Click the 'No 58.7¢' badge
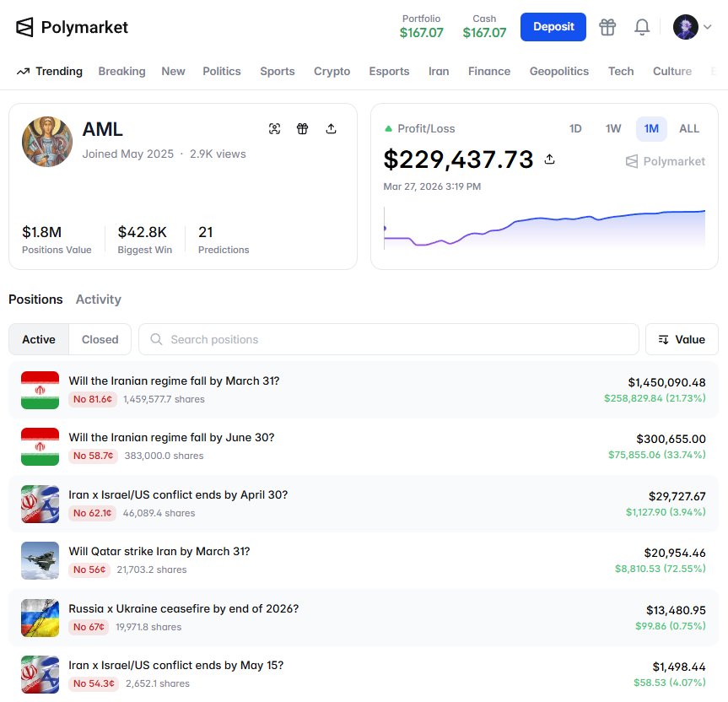Screen dimensions: 728x702 94,456
